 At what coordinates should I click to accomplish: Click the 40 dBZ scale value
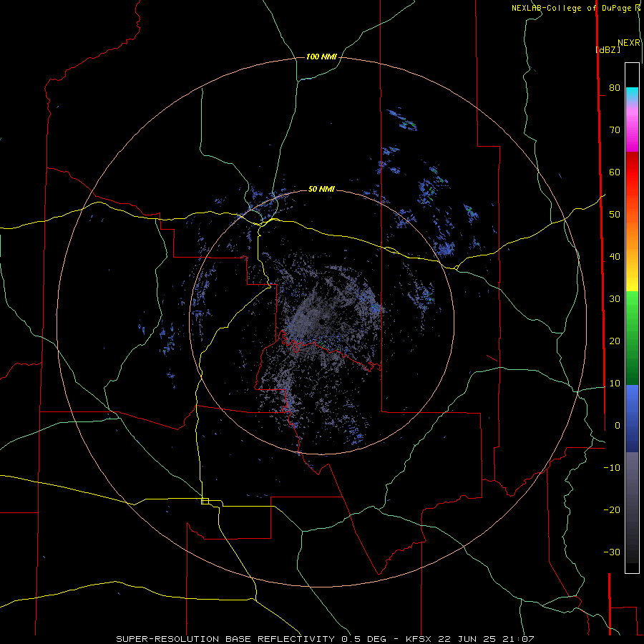(615, 257)
